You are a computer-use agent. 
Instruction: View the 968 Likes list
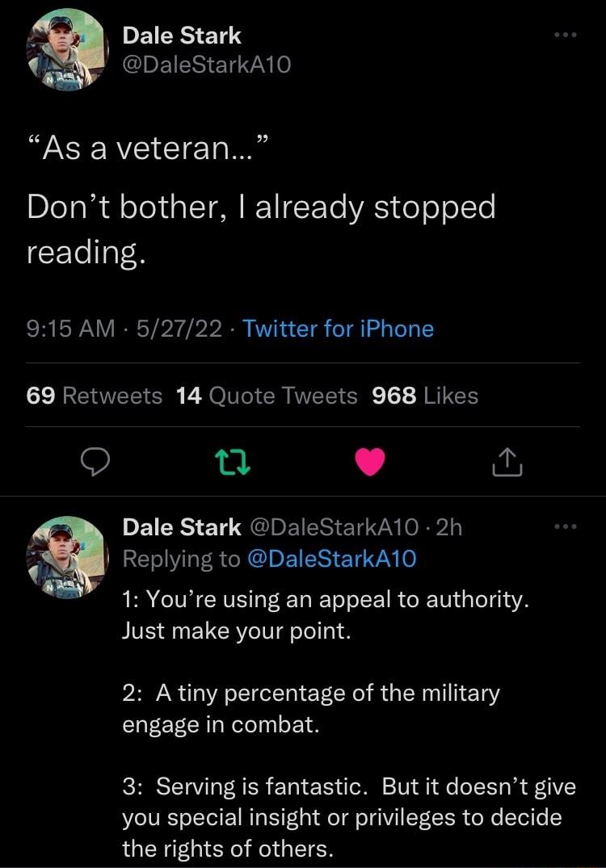(428, 396)
